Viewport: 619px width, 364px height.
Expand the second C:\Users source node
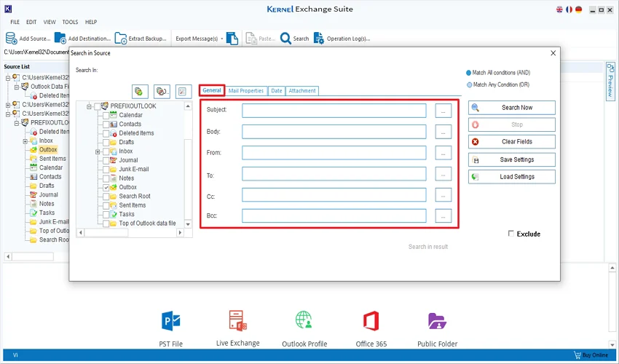(x=7, y=105)
